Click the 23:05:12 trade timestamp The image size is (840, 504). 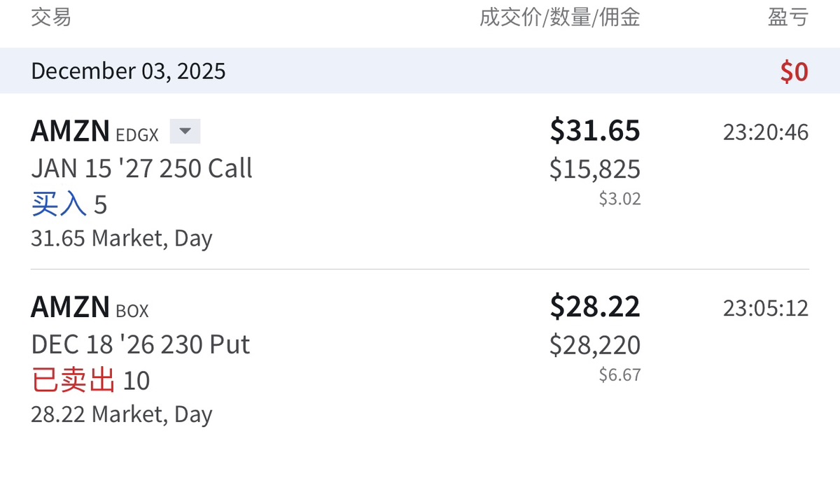[766, 308]
